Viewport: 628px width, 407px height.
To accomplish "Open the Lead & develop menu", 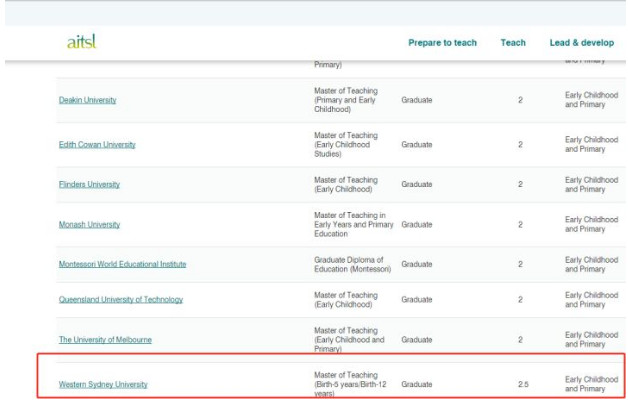I will pos(582,42).
